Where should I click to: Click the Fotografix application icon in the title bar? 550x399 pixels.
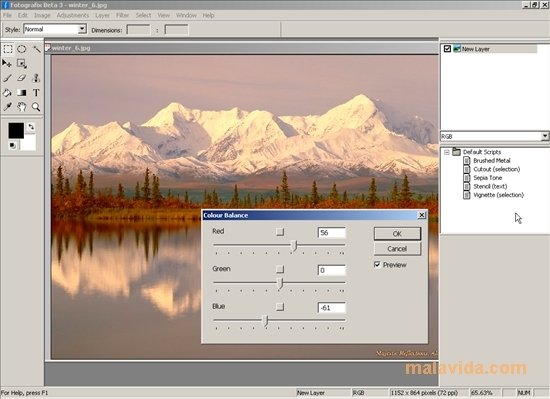tap(5, 5)
